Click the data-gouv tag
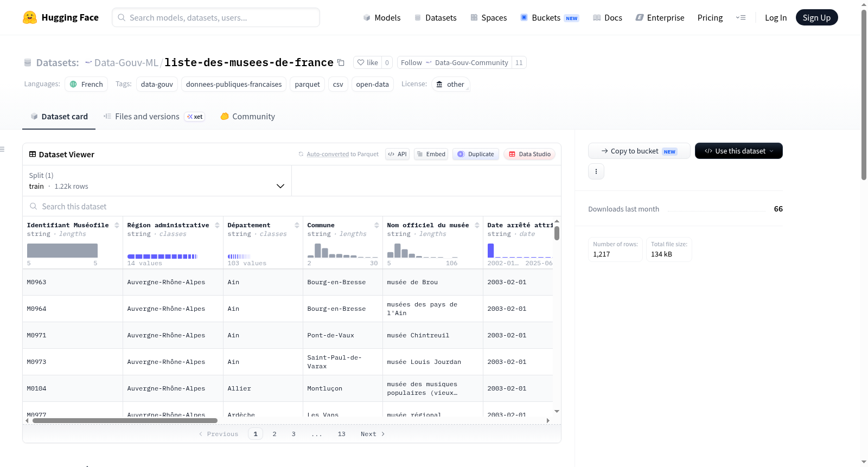The height and width of the screenshot is (467, 868). coord(157,84)
